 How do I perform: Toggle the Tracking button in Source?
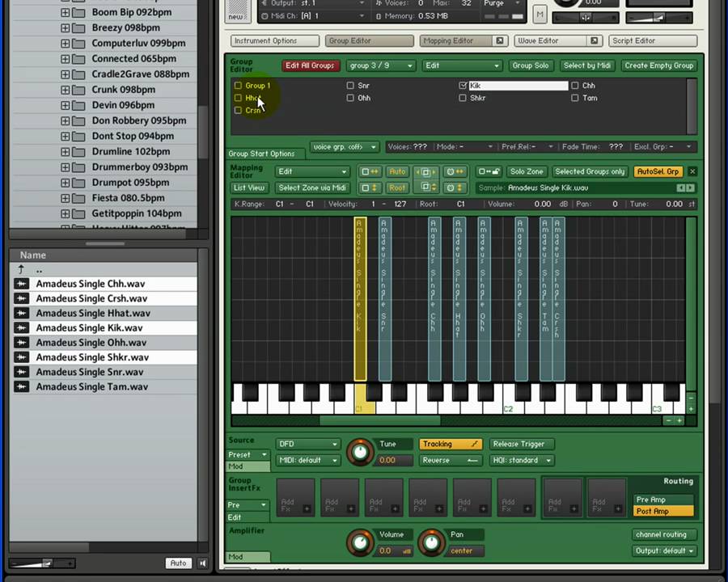point(451,444)
